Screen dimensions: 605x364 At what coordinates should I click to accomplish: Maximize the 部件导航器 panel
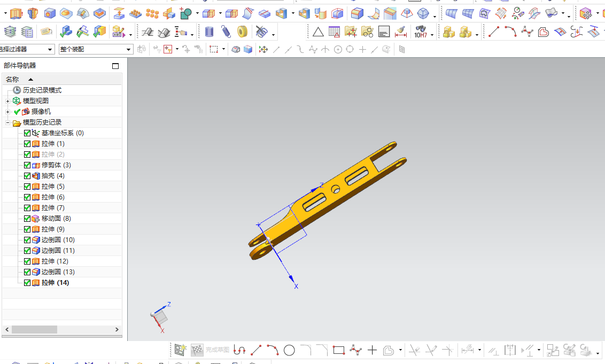115,66
